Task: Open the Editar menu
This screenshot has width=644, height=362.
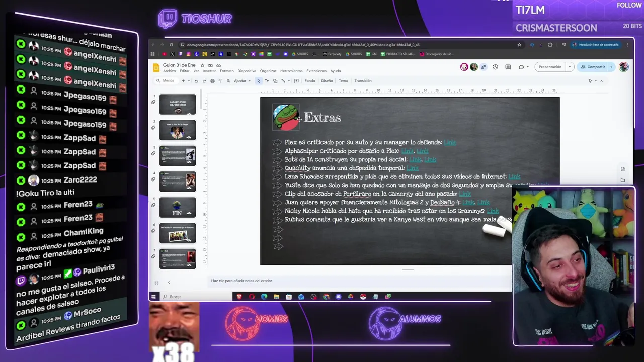Action: click(185, 71)
